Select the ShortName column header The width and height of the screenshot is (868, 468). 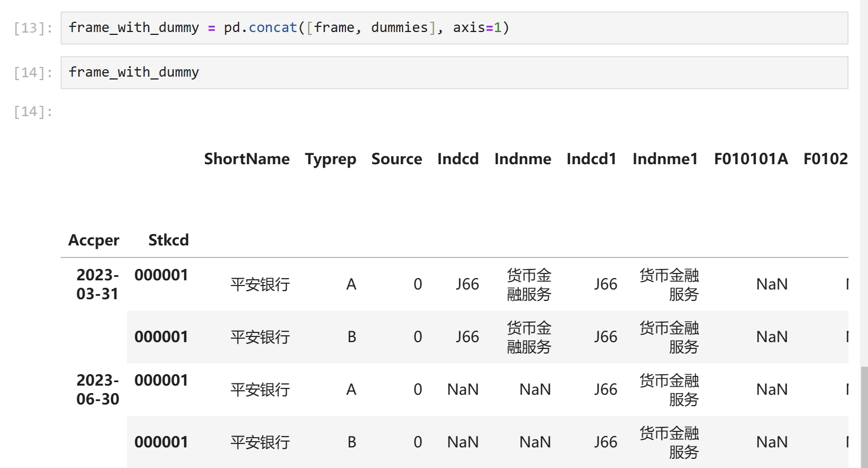246,159
